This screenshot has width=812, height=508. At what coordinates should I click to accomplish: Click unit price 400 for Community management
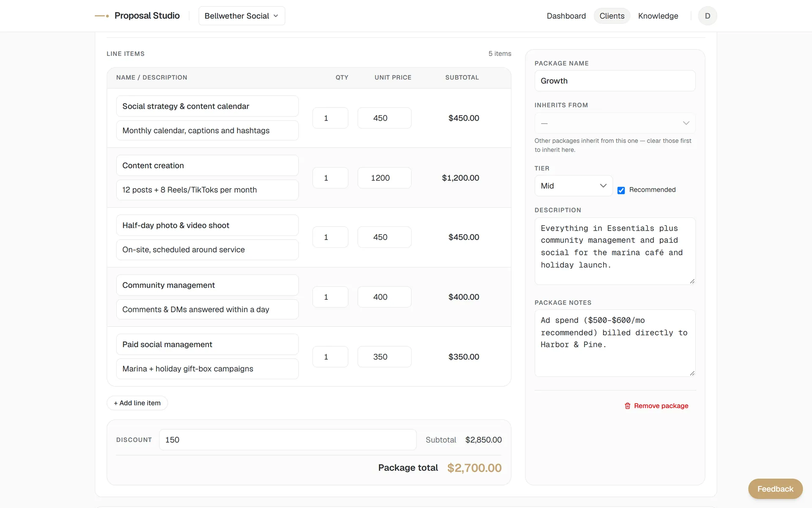(384, 297)
